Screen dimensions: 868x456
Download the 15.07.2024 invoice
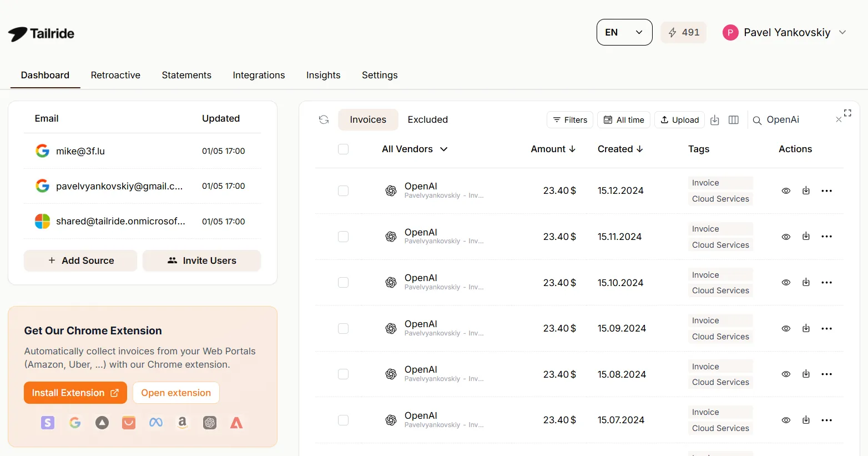806,420
